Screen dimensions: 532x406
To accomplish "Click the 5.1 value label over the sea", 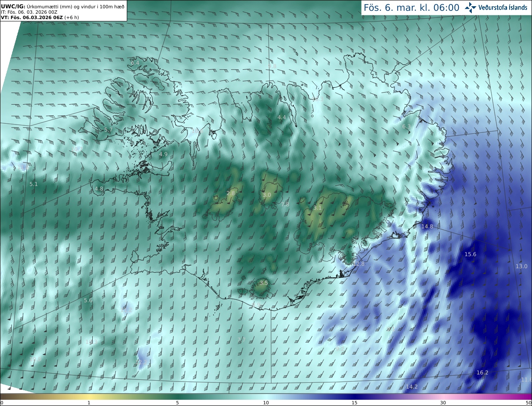I will pos(34,184).
